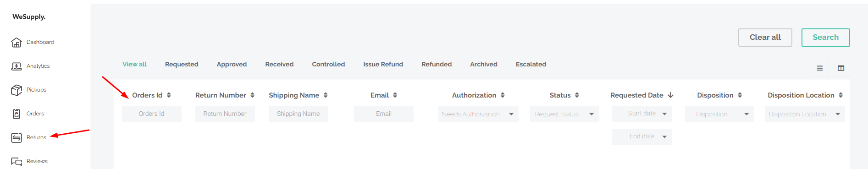Image resolution: width=868 pixels, height=169 pixels.
Task: Open the Start date picker
Action: point(642,114)
